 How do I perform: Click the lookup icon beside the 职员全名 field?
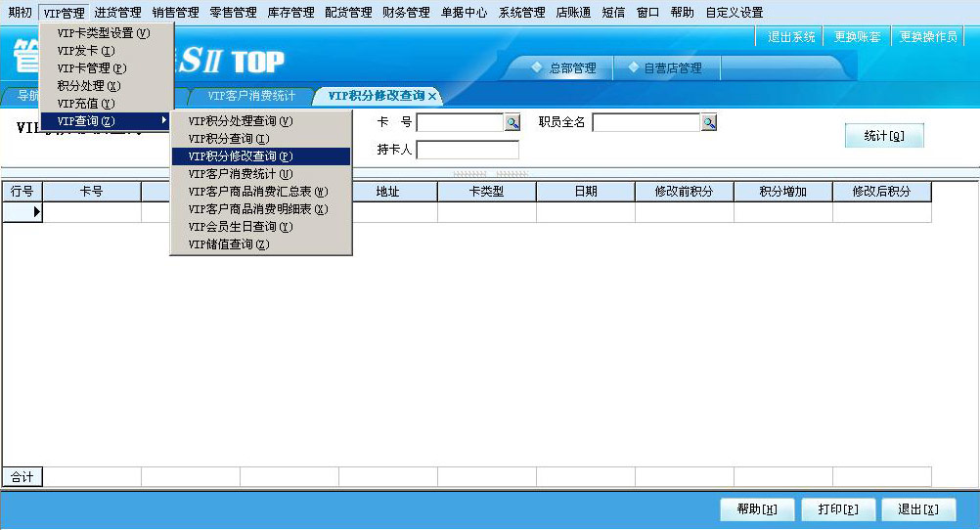pyautogui.click(x=709, y=122)
